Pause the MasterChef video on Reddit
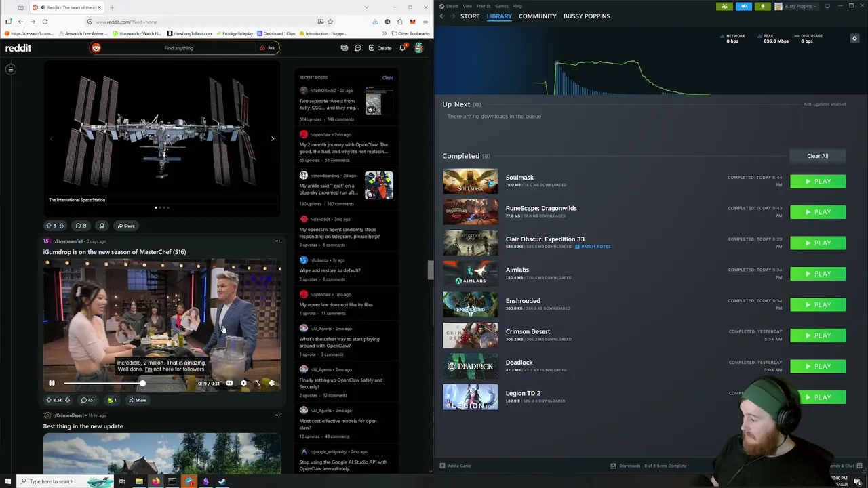 pos(52,383)
